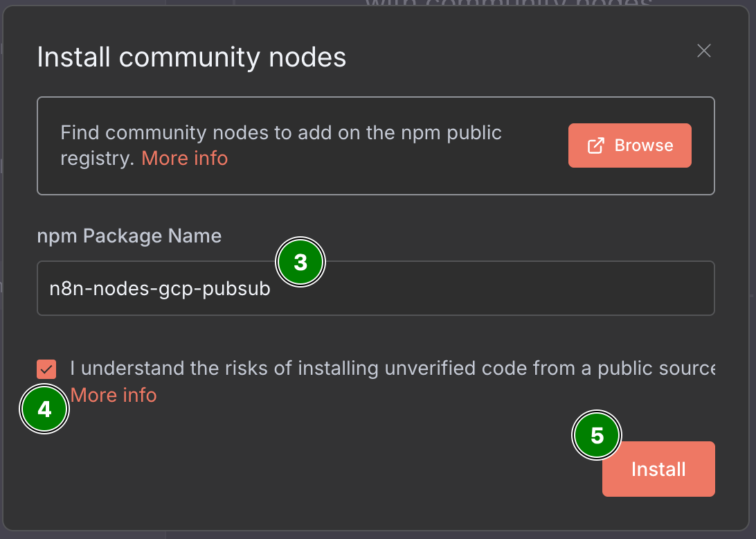
Task: Click the Browse button
Action: point(630,145)
